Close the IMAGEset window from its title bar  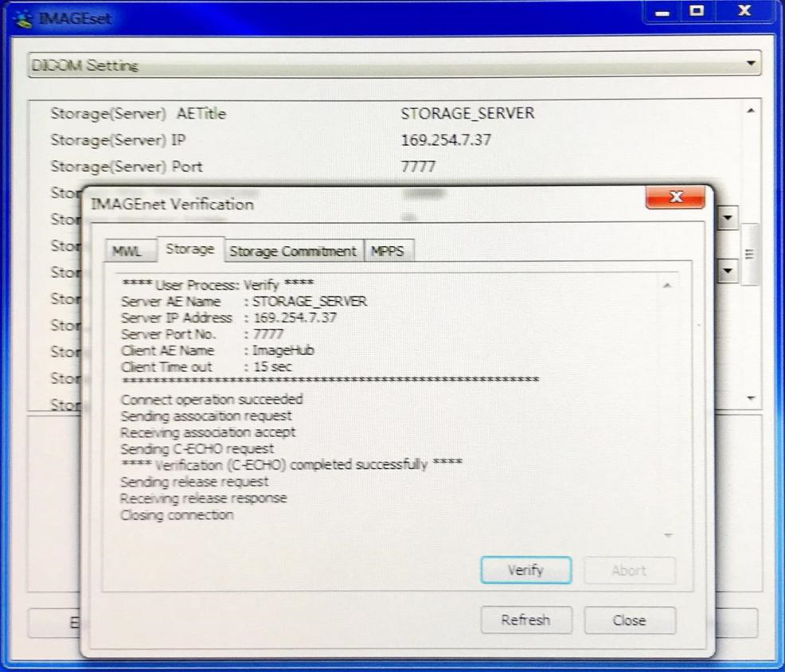point(744,11)
